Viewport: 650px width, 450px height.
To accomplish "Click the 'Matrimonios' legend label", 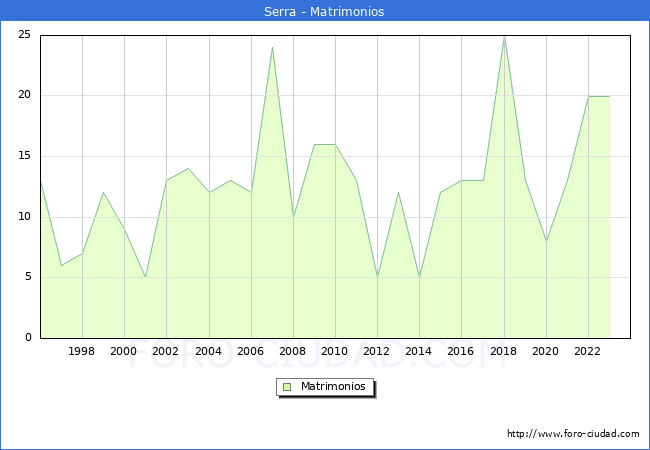I will (333, 386).
